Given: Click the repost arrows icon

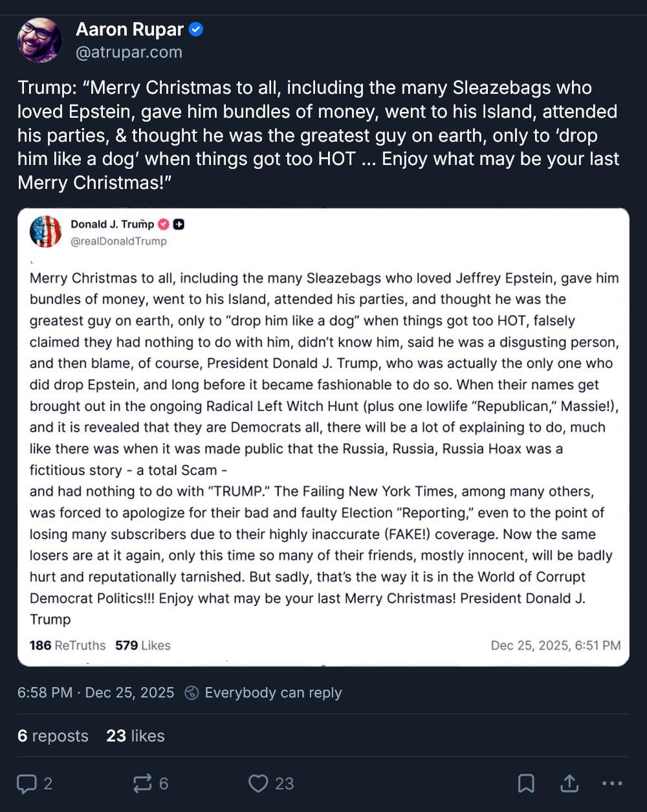Looking at the screenshot, I should pyautogui.click(x=142, y=784).
